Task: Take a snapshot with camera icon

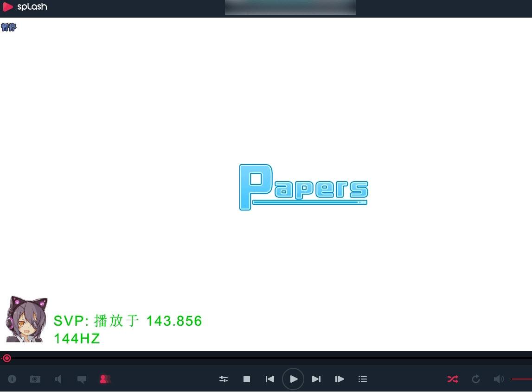Action: (x=35, y=379)
